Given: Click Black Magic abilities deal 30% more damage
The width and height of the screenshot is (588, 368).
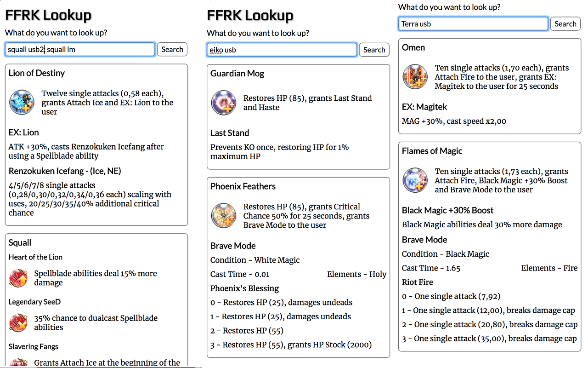Looking at the screenshot, I should [x=482, y=224].
